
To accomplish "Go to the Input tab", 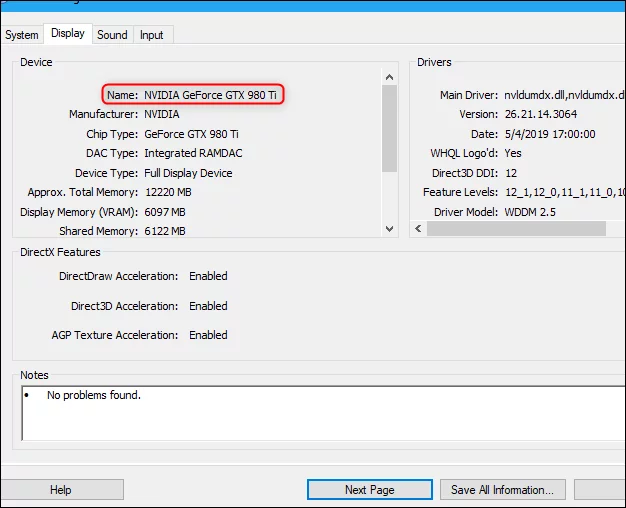I will point(152,35).
